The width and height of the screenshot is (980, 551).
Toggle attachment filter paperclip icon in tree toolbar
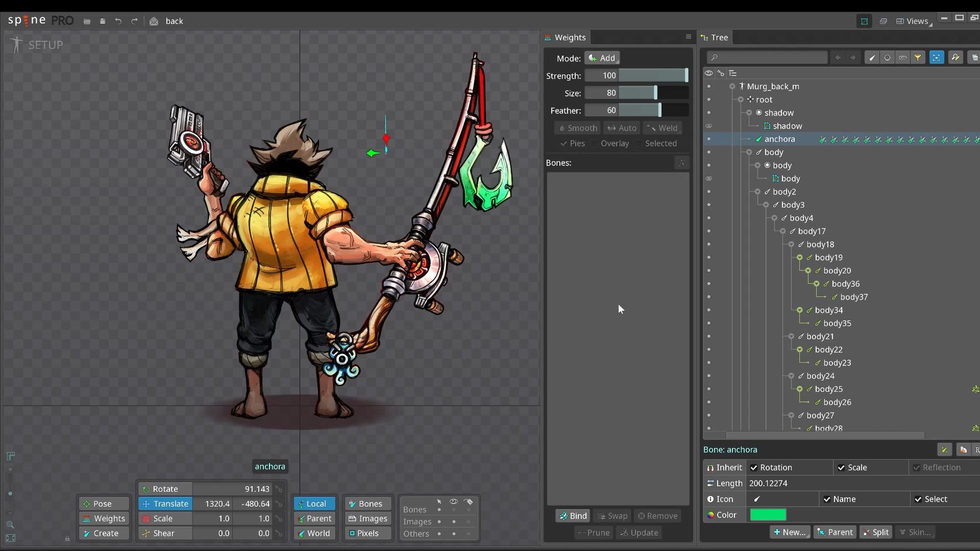point(902,58)
